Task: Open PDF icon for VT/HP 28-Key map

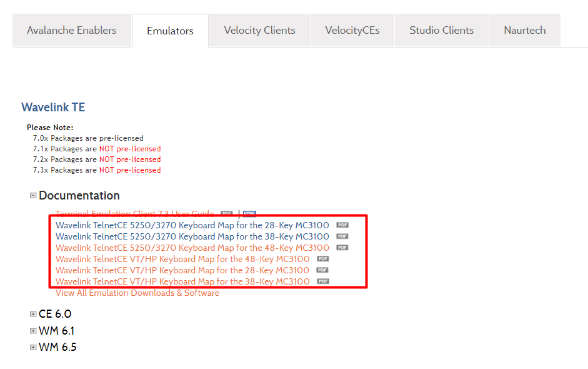Action: (322, 270)
